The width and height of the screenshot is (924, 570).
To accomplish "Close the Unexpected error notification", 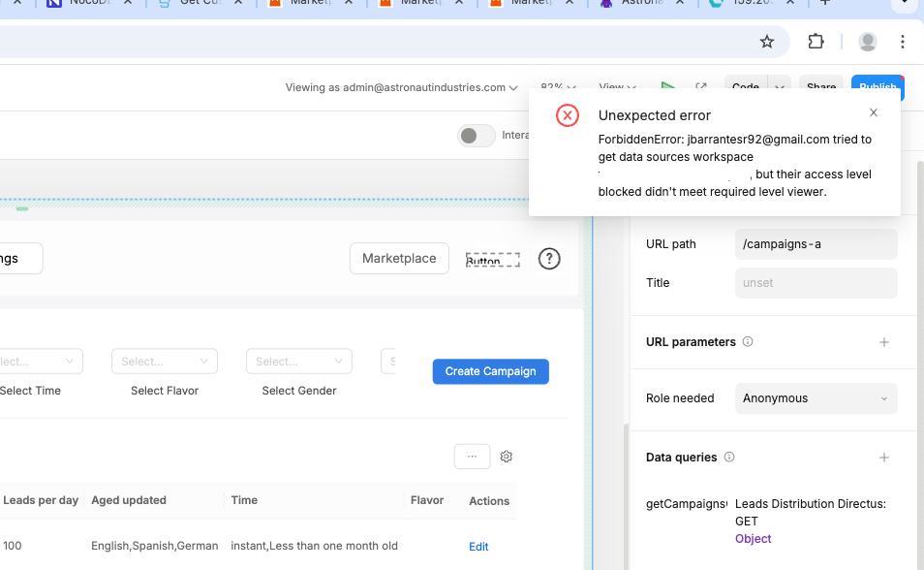I will pos(873,112).
